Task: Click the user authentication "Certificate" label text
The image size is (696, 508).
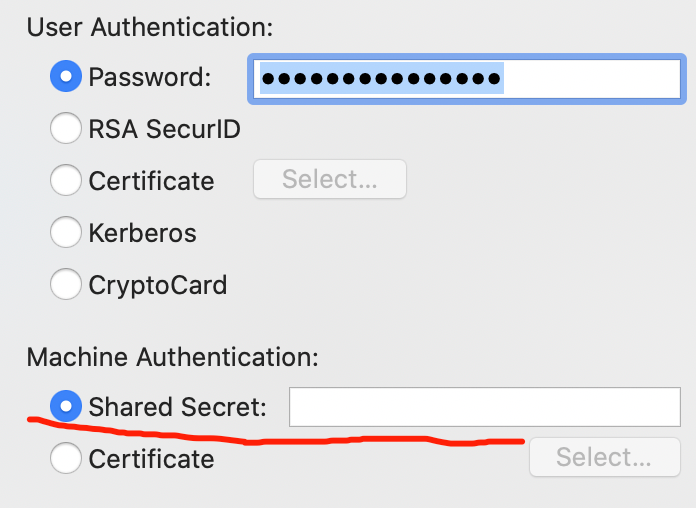Action: 151,181
